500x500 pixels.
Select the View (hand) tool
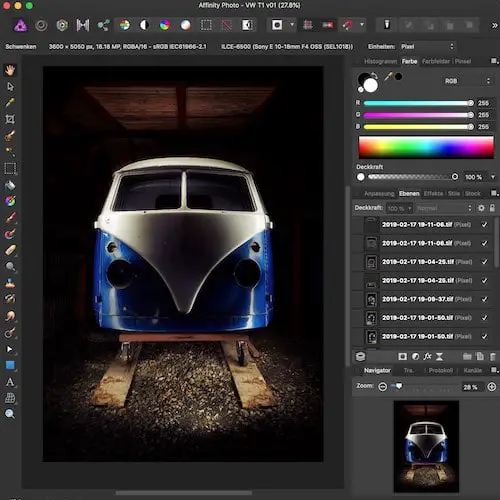pyautogui.click(x=10, y=70)
